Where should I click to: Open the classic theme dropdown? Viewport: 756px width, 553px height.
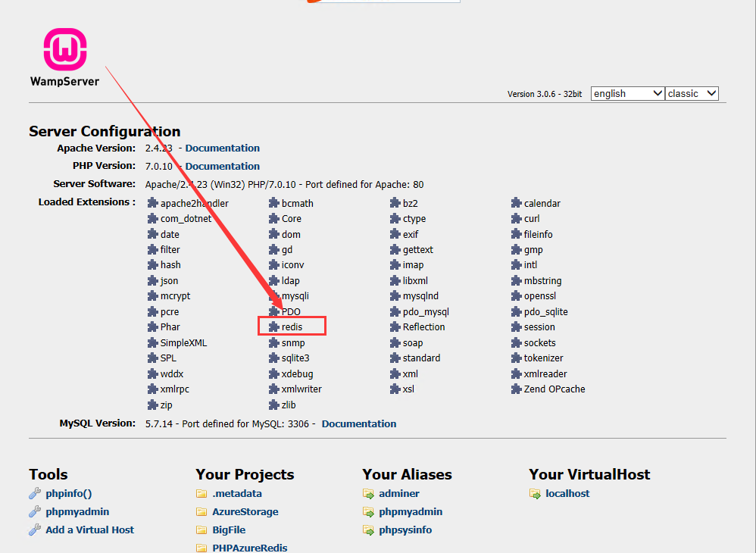692,93
